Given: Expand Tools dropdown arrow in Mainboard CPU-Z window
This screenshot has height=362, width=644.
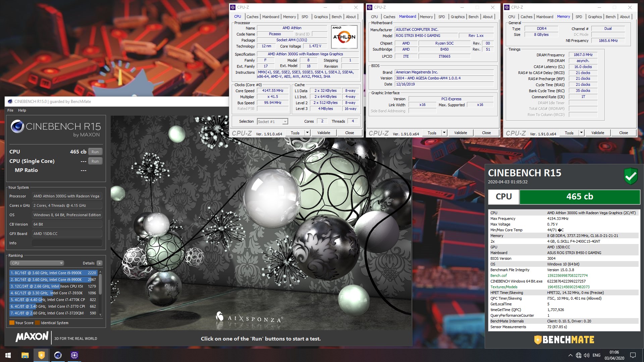Looking at the screenshot, I should coord(444,133).
